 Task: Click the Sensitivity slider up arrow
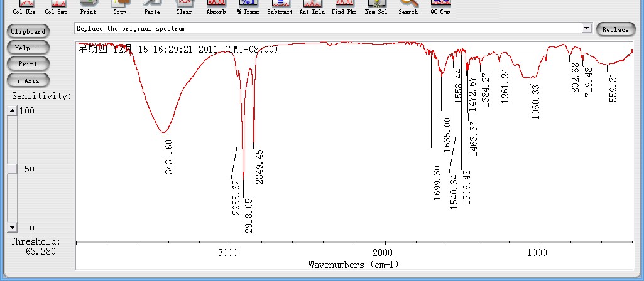[13, 111]
